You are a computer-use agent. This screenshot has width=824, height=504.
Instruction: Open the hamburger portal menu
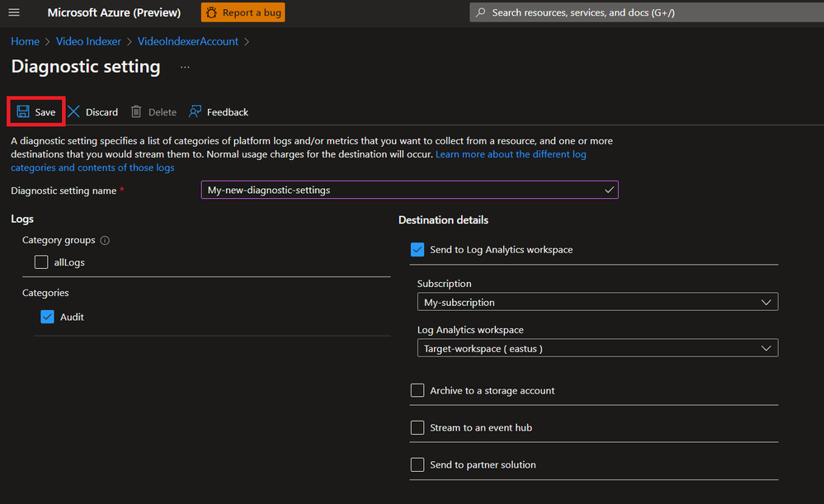point(14,12)
